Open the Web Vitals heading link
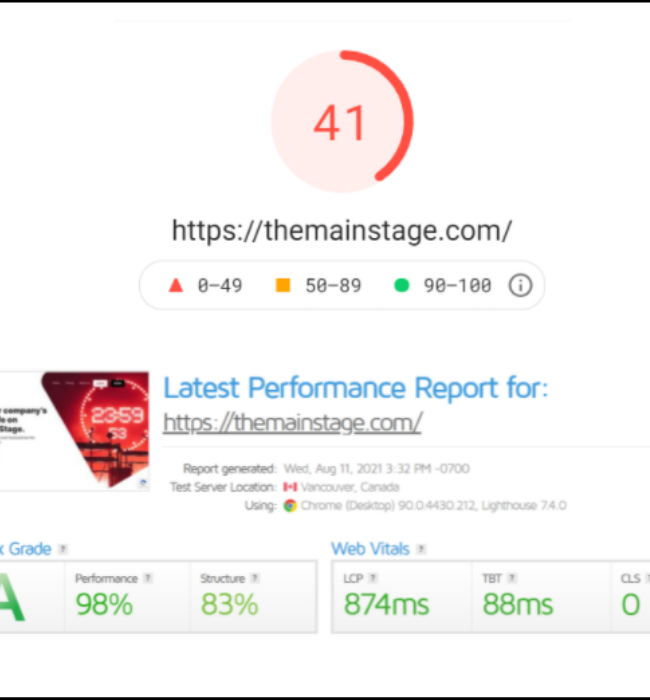The image size is (650, 700). point(370,549)
